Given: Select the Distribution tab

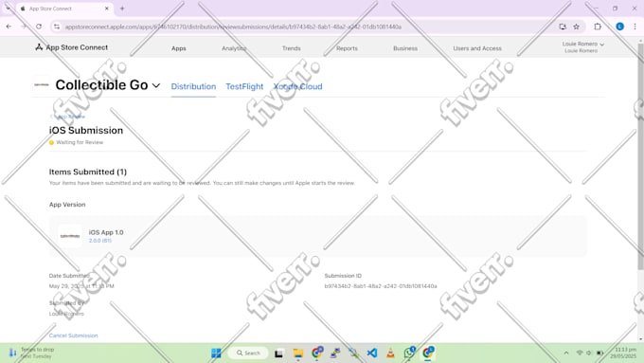Looking at the screenshot, I should [x=193, y=86].
